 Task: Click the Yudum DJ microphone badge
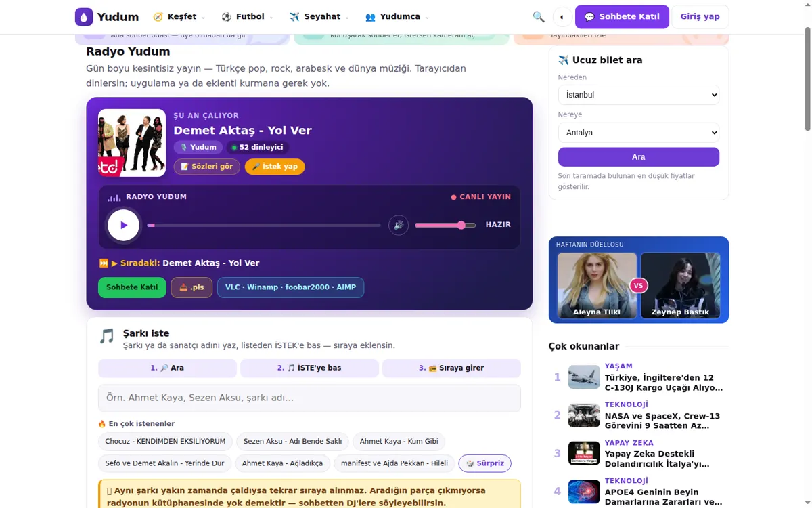[x=198, y=147]
